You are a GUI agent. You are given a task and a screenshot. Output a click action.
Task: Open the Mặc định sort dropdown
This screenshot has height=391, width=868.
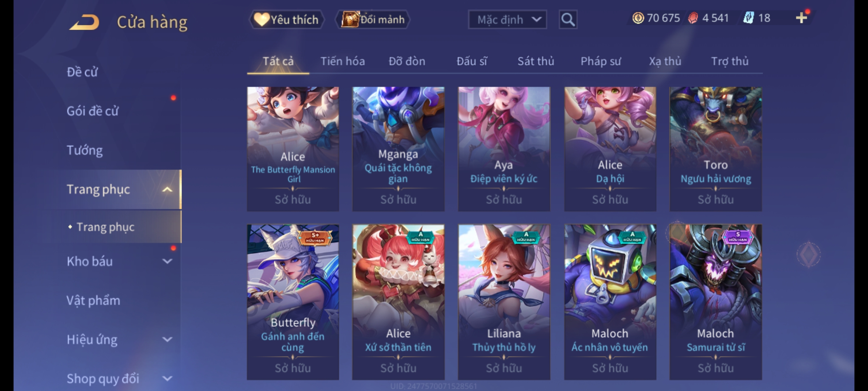(x=507, y=20)
